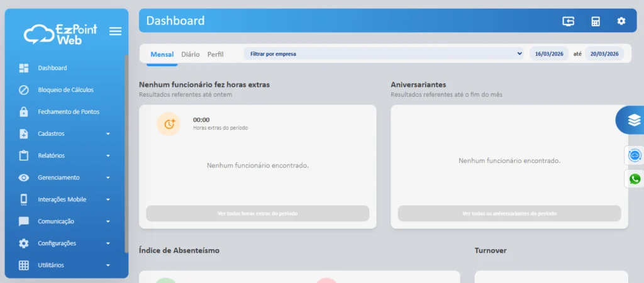
Task: Click 'Resultados referentes até o fim do mês'
Action: click(447, 94)
